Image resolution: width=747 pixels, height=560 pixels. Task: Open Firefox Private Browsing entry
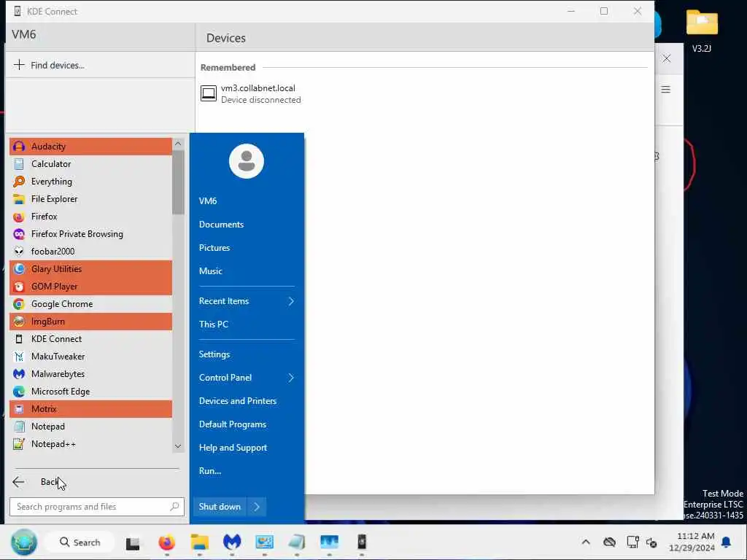click(90, 234)
